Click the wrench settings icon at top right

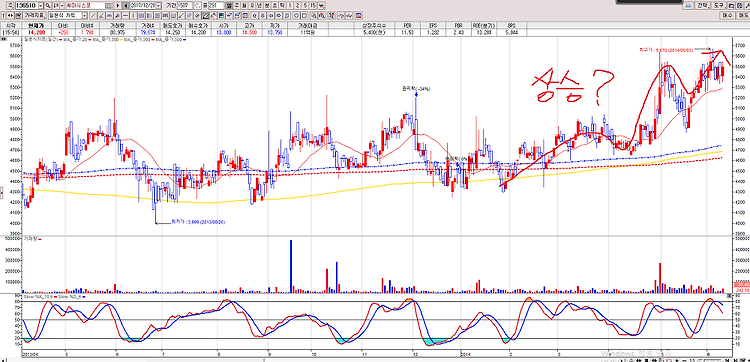(746, 6)
